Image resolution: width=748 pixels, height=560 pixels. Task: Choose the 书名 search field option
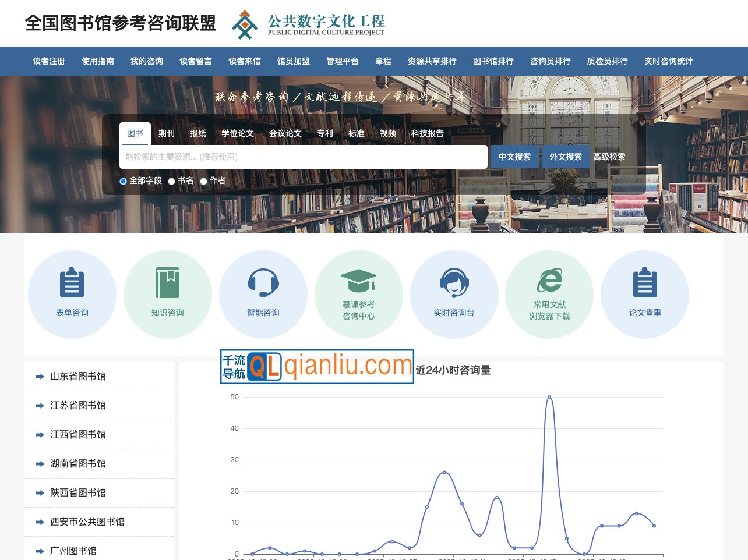click(171, 181)
